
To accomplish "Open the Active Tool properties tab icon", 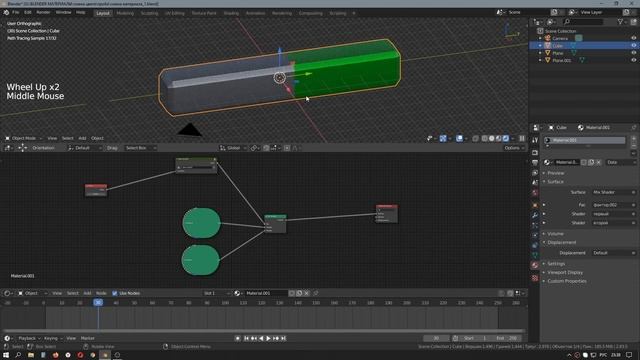I will [x=535, y=140].
